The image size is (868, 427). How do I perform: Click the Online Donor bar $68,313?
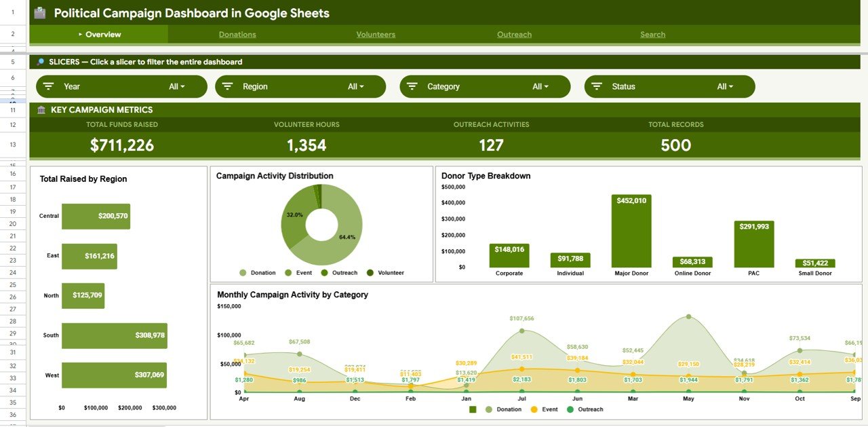click(x=692, y=262)
